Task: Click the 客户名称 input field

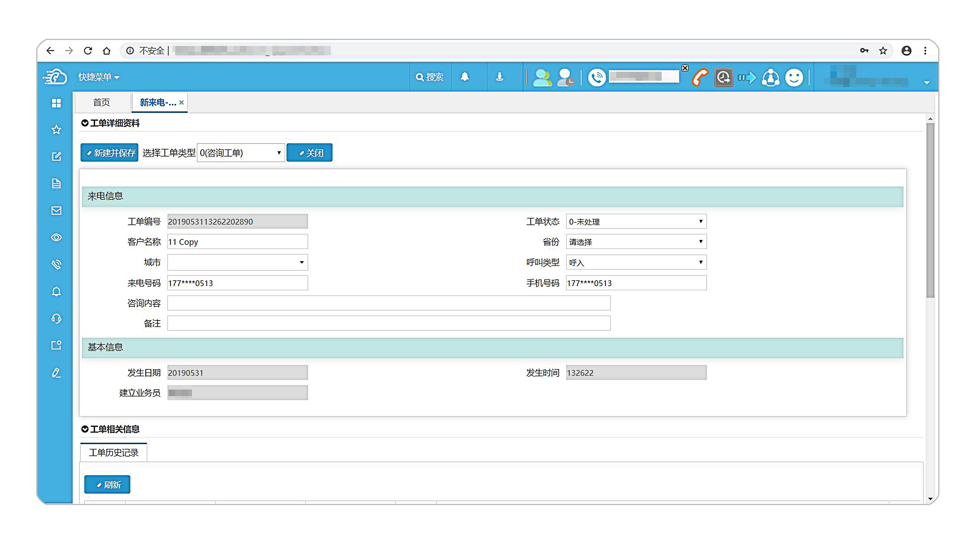Action: coord(237,241)
